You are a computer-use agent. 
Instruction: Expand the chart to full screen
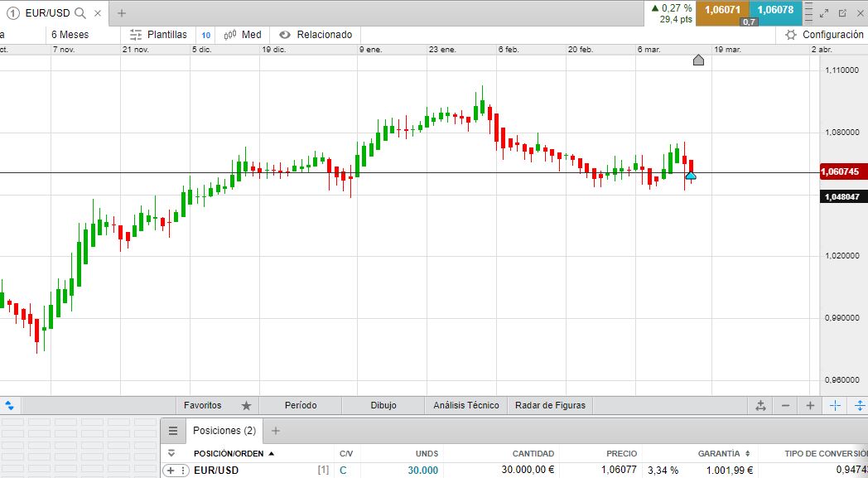[824, 12]
